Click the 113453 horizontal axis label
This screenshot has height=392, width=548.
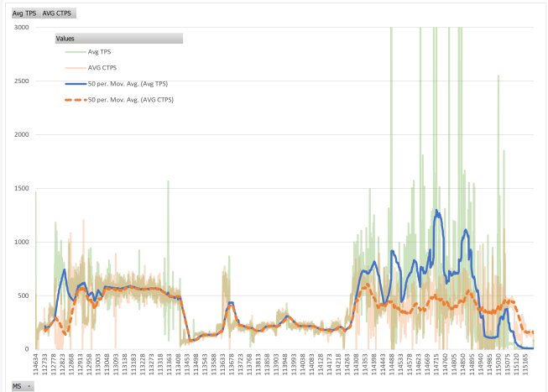(x=186, y=364)
